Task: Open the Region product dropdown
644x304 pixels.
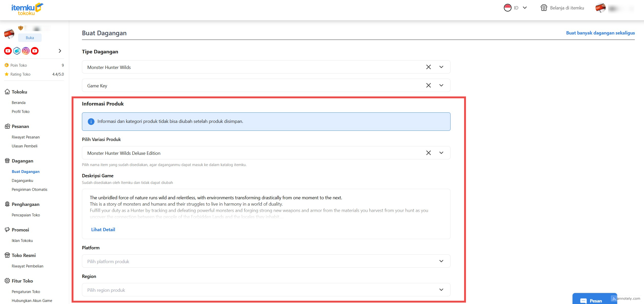Action: point(266,290)
